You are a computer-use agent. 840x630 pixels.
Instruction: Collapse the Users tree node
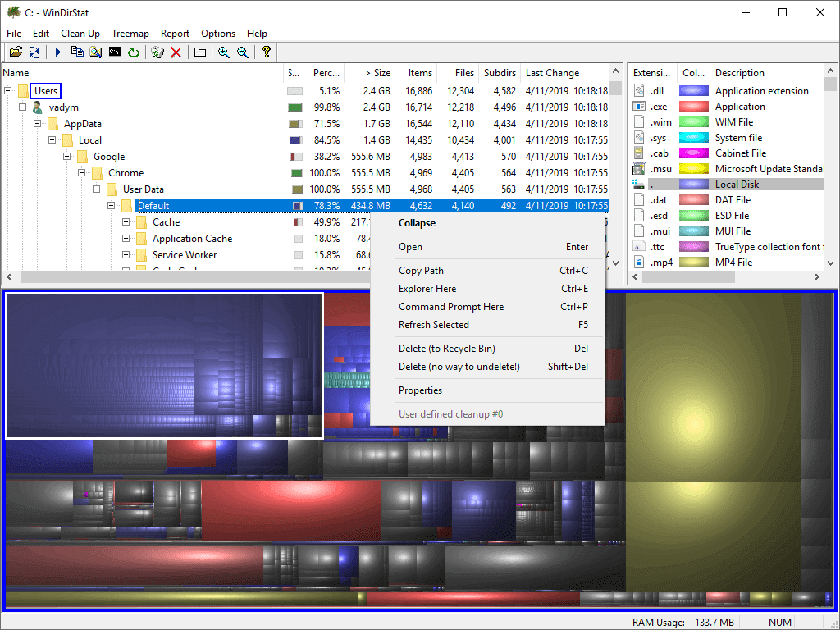[x=8, y=90]
